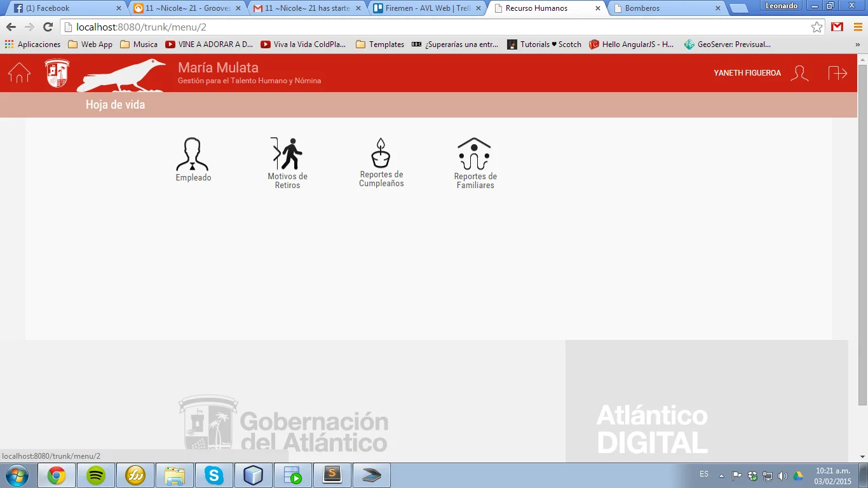Open the Gmail extension icon in toolbar
The height and width of the screenshot is (488, 868).
(837, 27)
